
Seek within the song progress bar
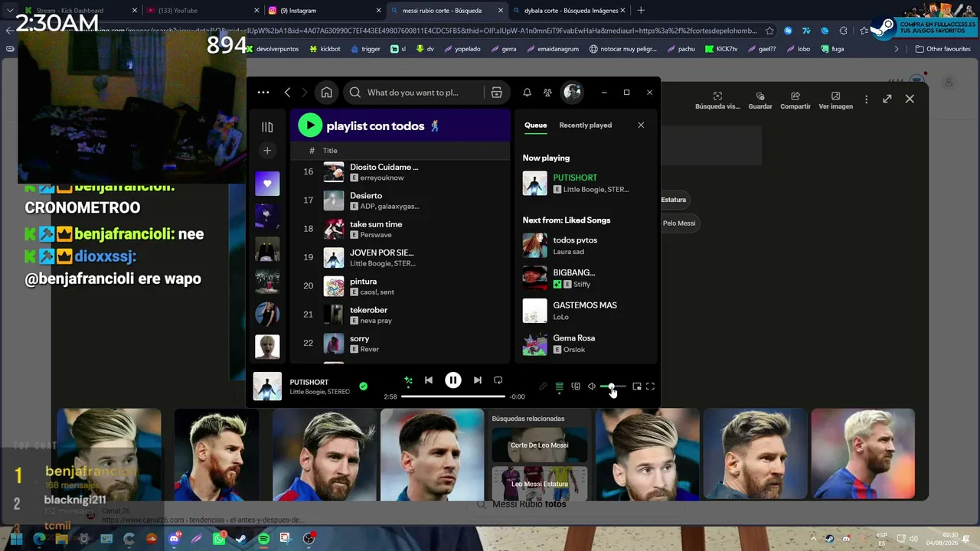tap(453, 396)
